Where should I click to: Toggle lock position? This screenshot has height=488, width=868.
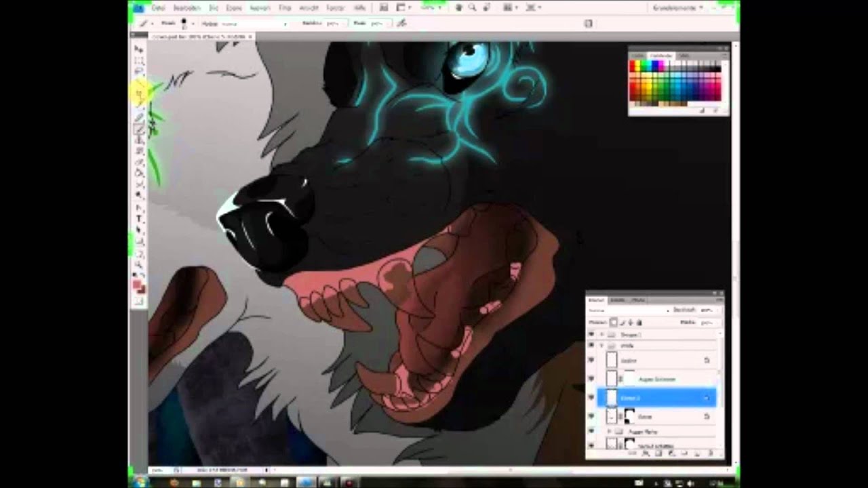[x=629, y=323]
